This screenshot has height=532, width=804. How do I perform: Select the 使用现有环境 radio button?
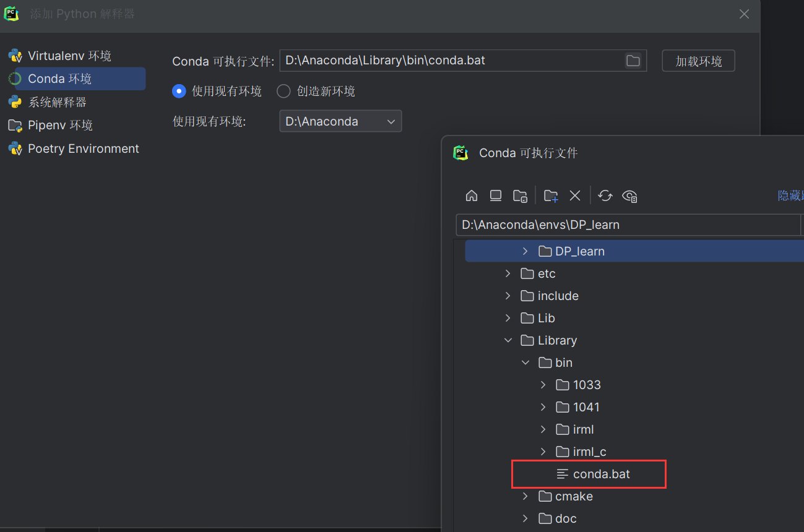tap(179, 91)
